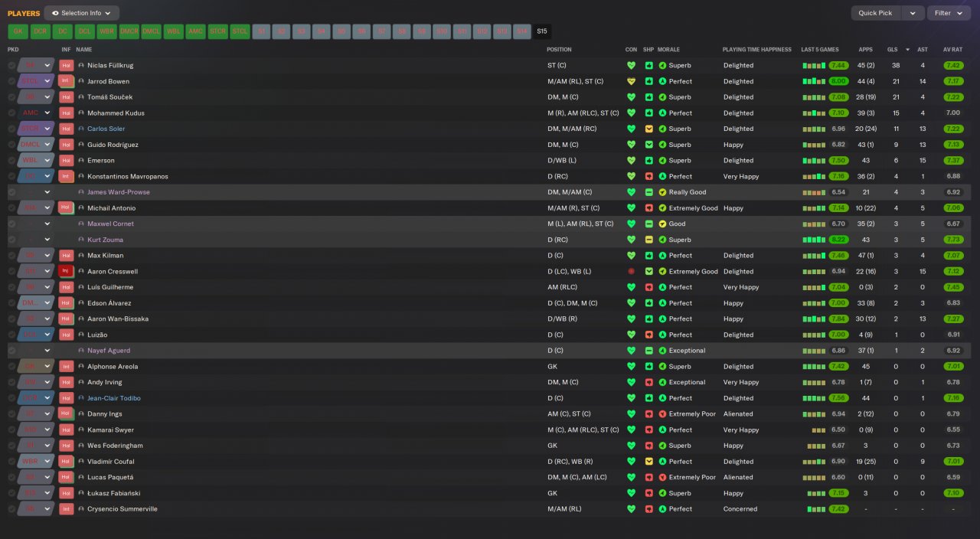Sort by the Morale column header

668,50
